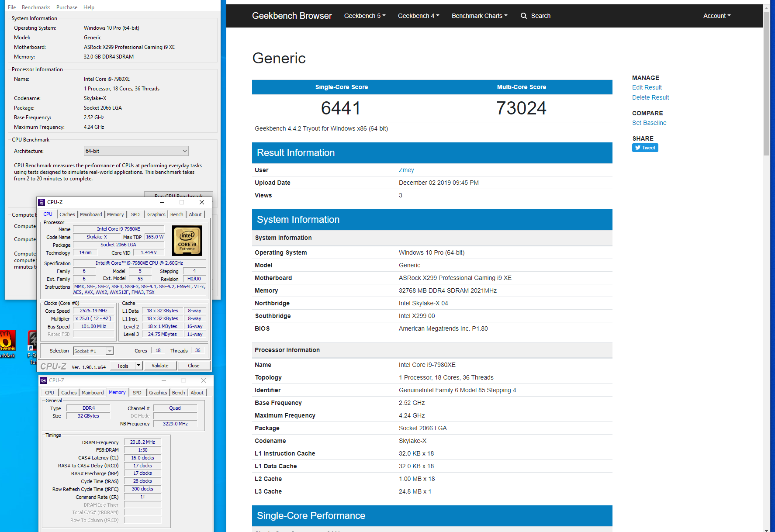
Task: Open the Socket #1 selection dropdown
Action: (x=93, y=351)
